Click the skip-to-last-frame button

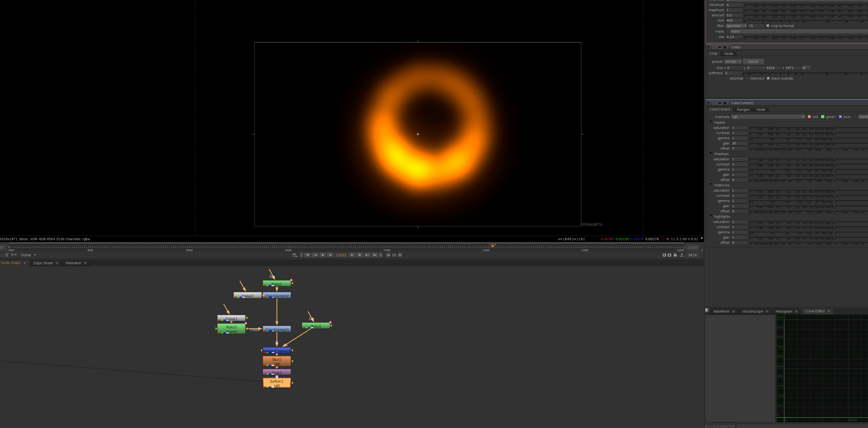point(375,255)
